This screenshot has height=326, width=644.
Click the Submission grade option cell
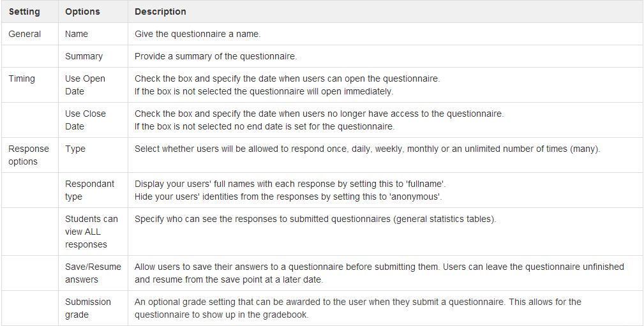pyautogui.click(x=88, y=308)
